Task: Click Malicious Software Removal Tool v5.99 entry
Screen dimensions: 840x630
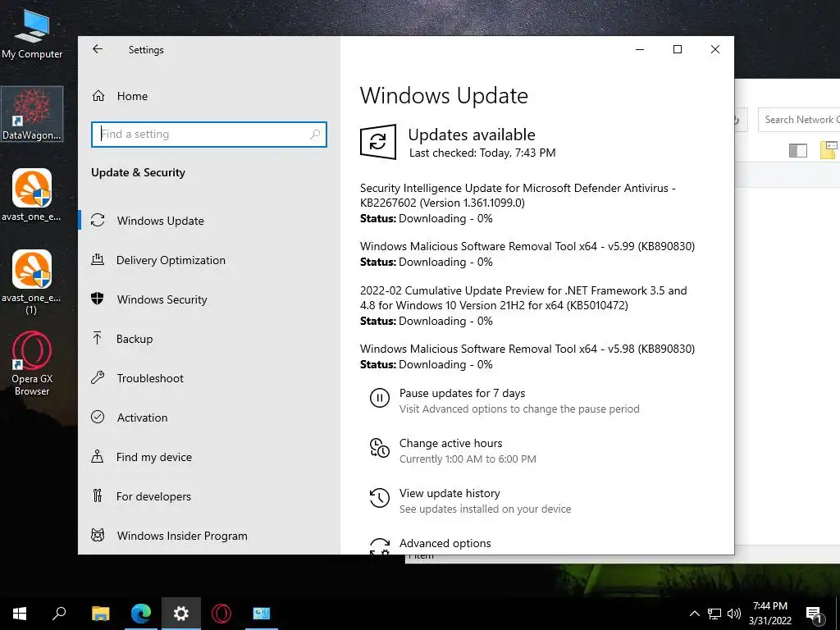Action: tap(527, 254)
